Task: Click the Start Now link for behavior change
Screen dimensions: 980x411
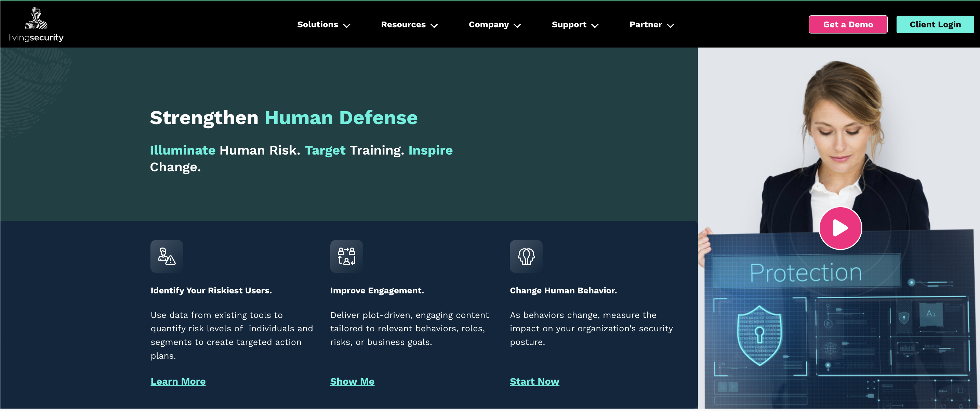Action: (534, 380)
